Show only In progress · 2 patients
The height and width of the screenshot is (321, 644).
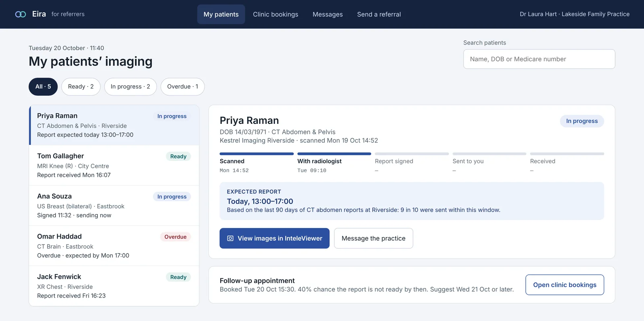[130, 86]
